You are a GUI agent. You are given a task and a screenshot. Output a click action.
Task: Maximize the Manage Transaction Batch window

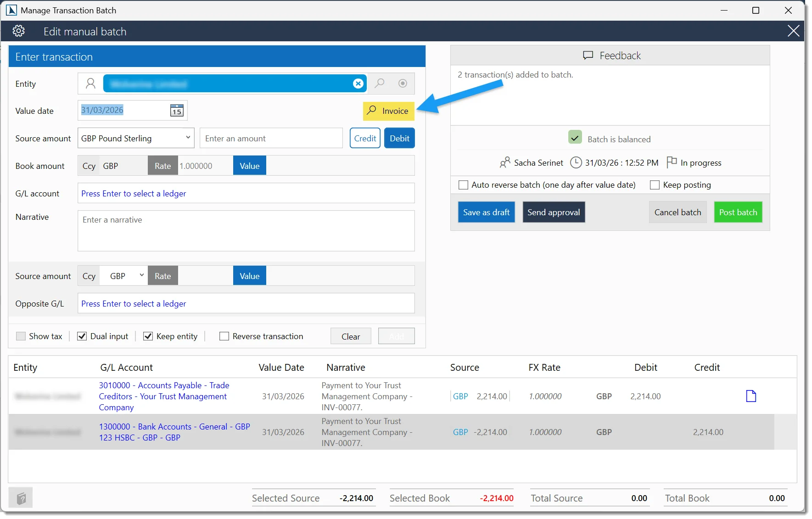click(756, 10)
